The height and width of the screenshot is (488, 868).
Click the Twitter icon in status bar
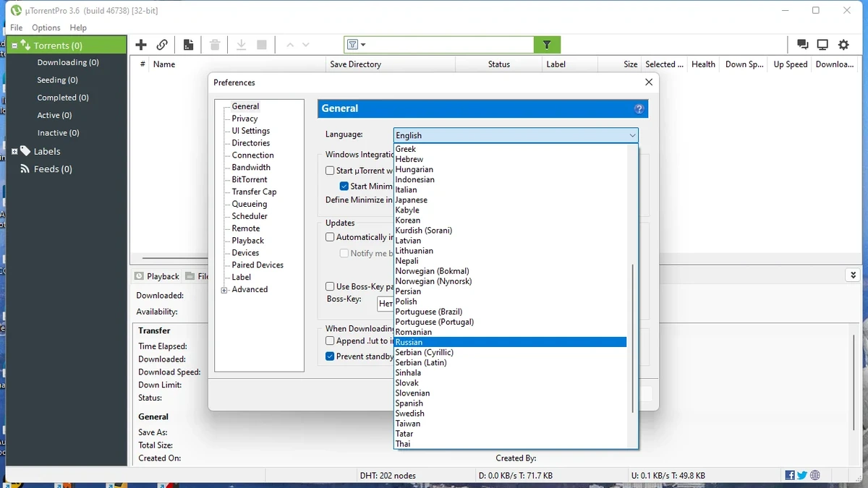pyautogui.click(x=802, y=475)
